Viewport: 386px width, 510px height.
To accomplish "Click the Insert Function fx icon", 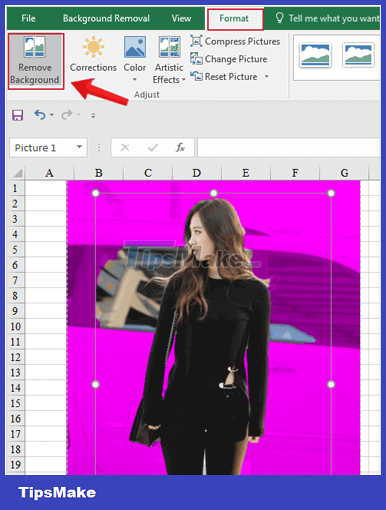I will coord(180,147).
